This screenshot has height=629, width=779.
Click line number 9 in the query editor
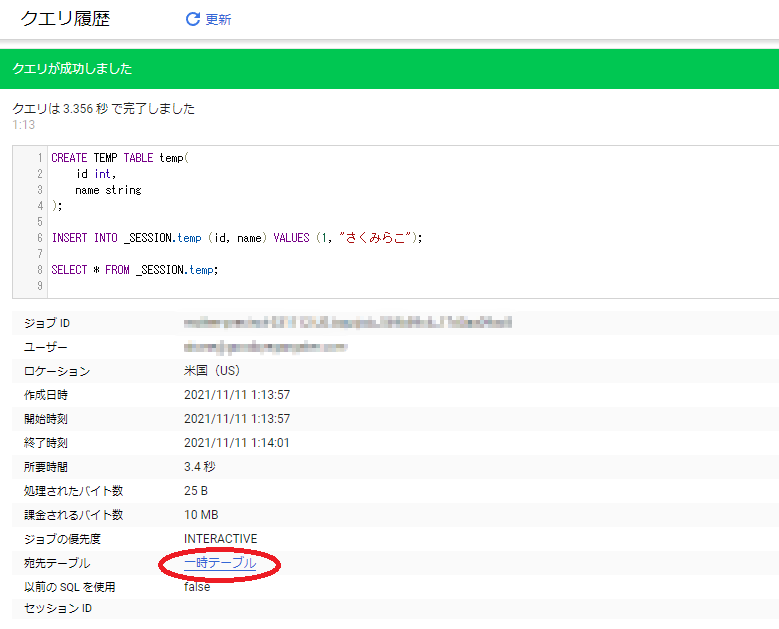pos(40,286)
